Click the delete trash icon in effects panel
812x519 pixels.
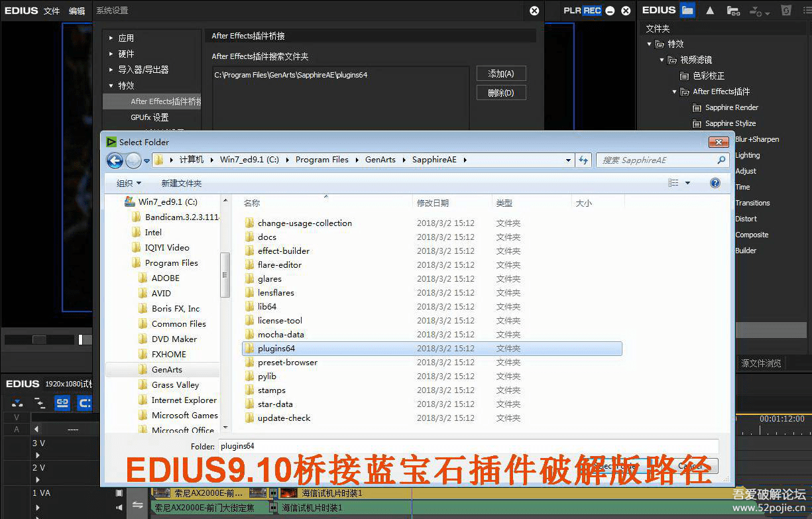(785, 11)
